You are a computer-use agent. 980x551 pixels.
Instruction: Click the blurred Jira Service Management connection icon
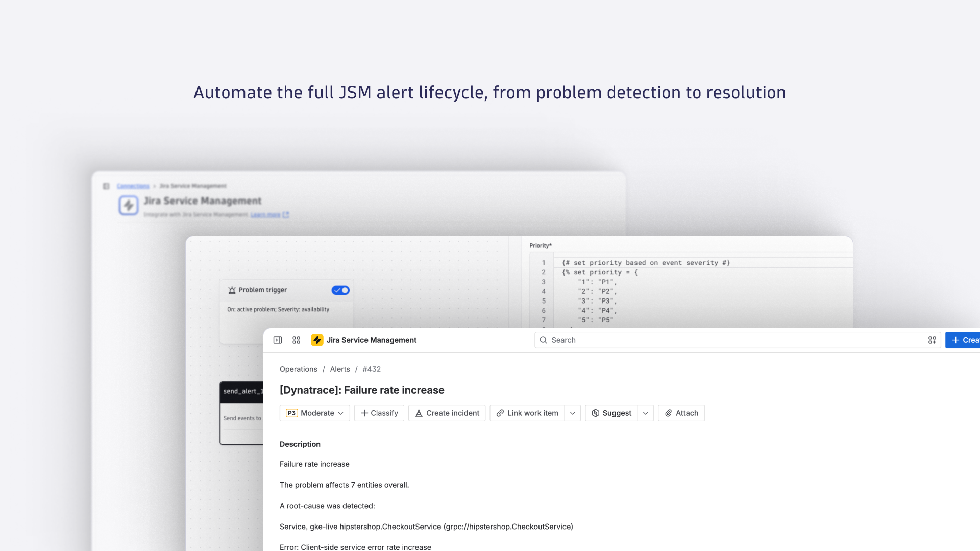(x=129, y=205)
